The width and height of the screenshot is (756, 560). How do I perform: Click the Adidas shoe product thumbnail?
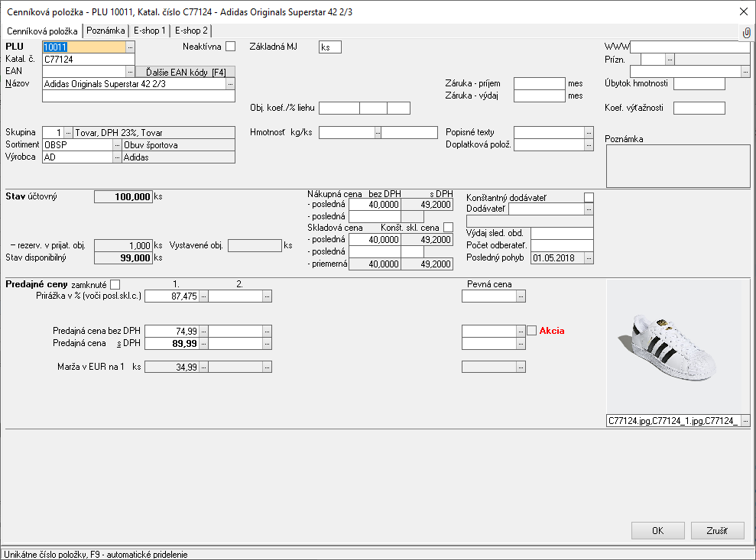(673, 346)
